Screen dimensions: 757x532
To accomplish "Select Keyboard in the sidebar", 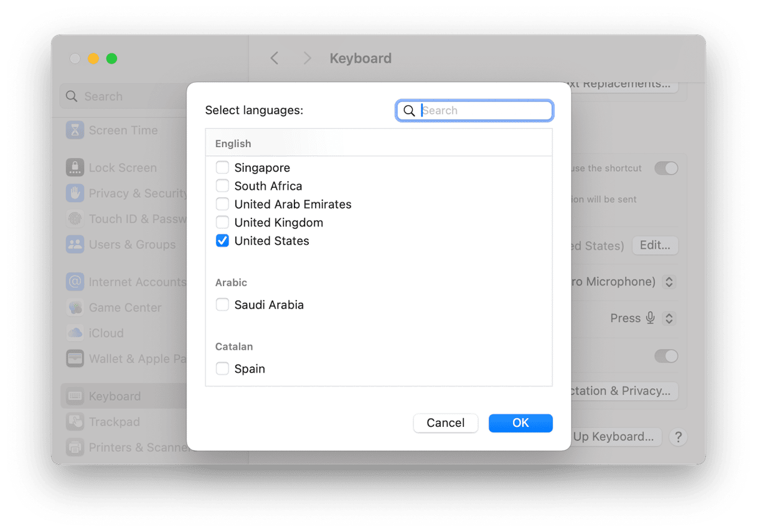I will pos(115,396).
